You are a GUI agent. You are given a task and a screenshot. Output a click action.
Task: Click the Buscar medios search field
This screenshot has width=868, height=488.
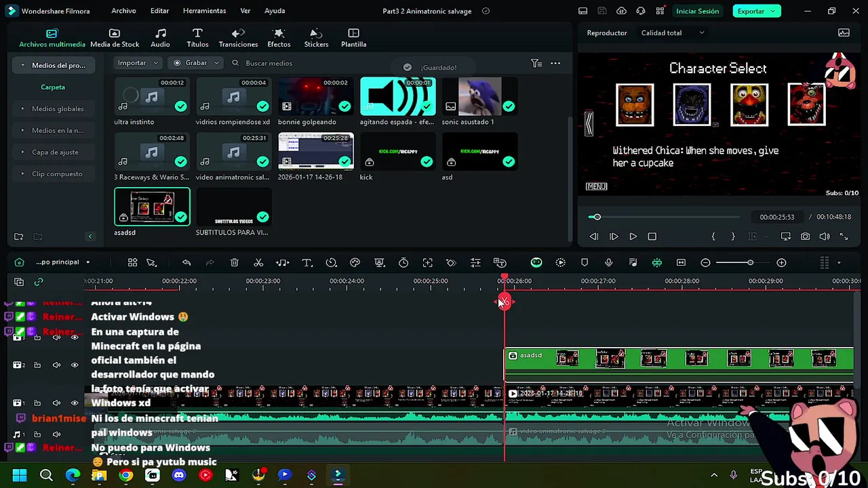pos(269,63)
